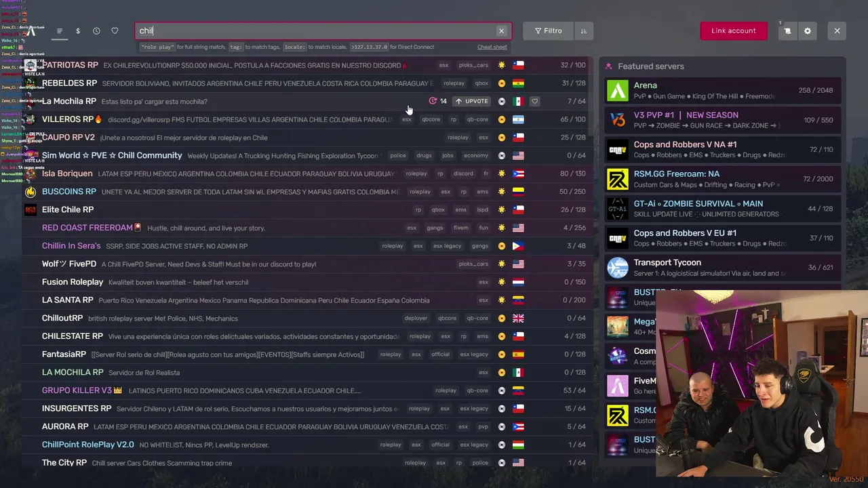Select FantasiaRP server
Screen dimensions: 868x488
[x=307, y=354]
